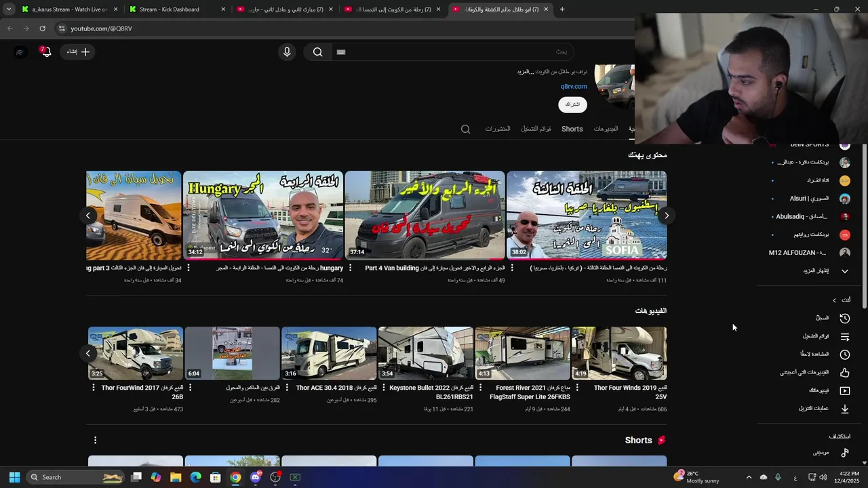868x488 pixels.
Task: Open the Music note icon under Explore
Action: click(845, 453)
